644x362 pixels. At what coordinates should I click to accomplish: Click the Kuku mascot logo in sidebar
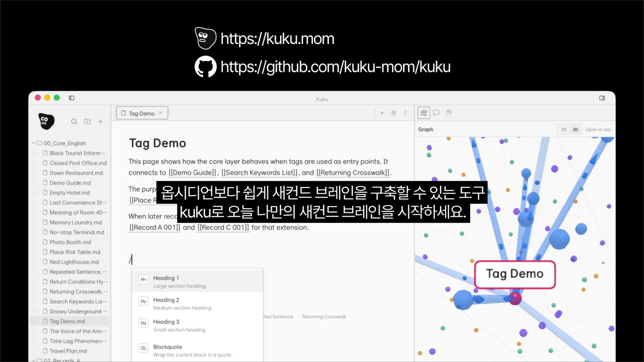pyautogui.click(x=46, y=121)
